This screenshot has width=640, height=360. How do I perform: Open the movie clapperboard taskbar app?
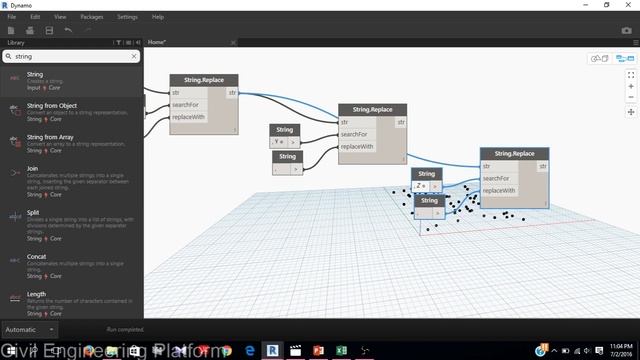(x=296, y=351)
